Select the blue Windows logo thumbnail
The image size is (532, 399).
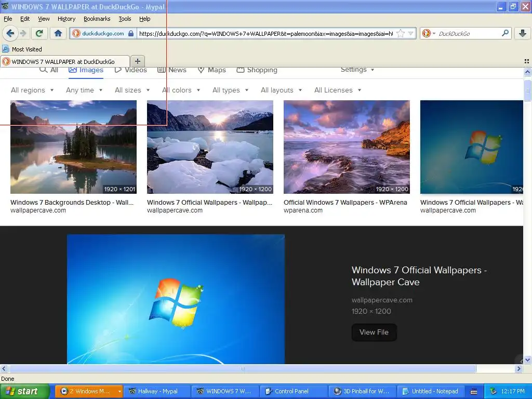pos(472,147)
